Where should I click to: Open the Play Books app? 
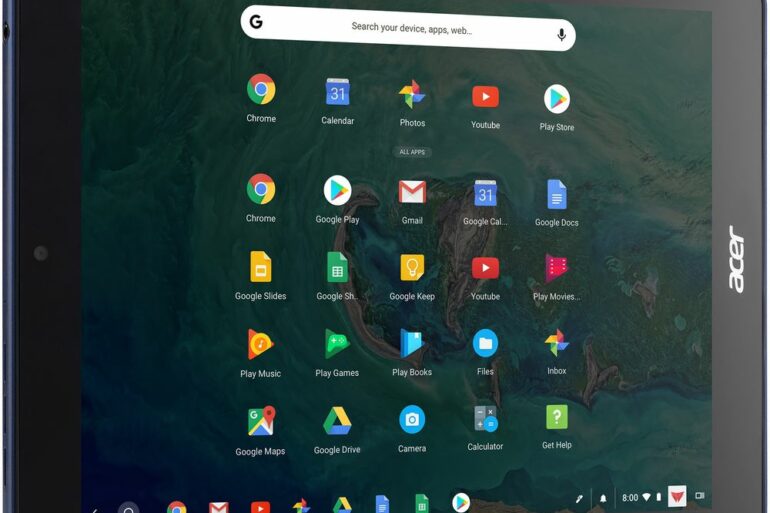412,343
